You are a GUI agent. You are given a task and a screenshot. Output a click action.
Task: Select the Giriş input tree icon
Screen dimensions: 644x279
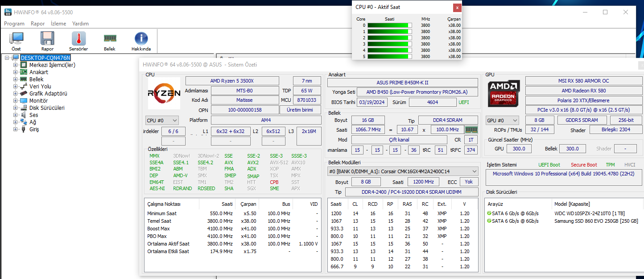tap(24, 129)
